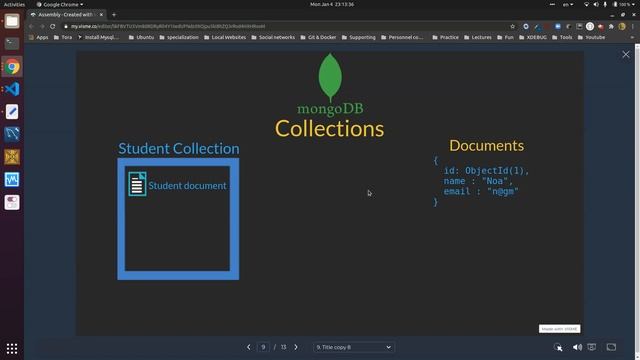Open the toggle-switches app in the dock

[12, 202]
